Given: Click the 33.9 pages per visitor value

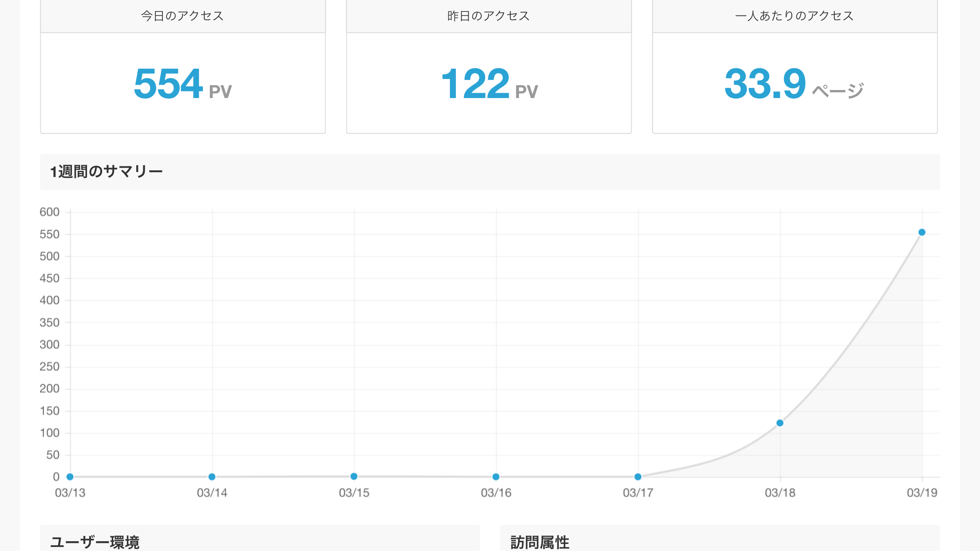Looking at the screenshot, I should point(794,84).
